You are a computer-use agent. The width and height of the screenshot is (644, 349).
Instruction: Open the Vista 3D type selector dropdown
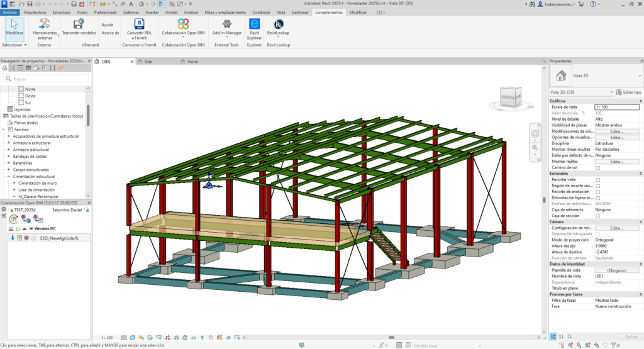(638, 76)
